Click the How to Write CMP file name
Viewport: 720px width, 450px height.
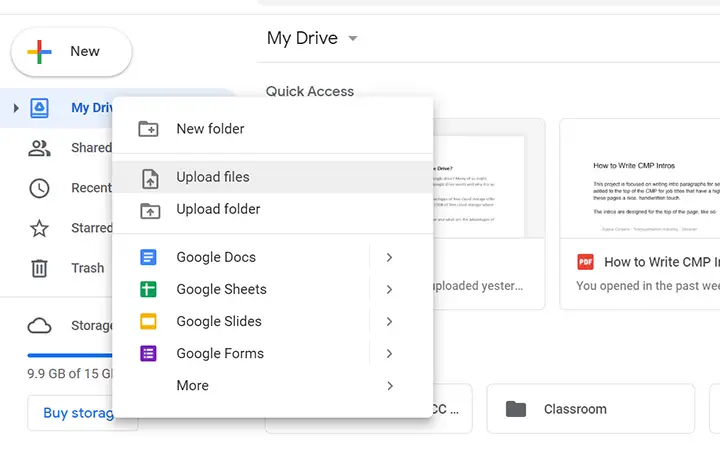662,262
